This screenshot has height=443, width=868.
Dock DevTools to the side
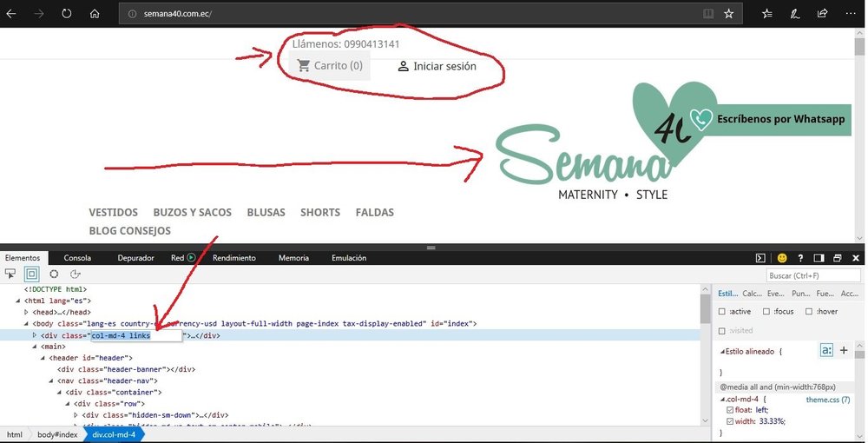[819, 258]
